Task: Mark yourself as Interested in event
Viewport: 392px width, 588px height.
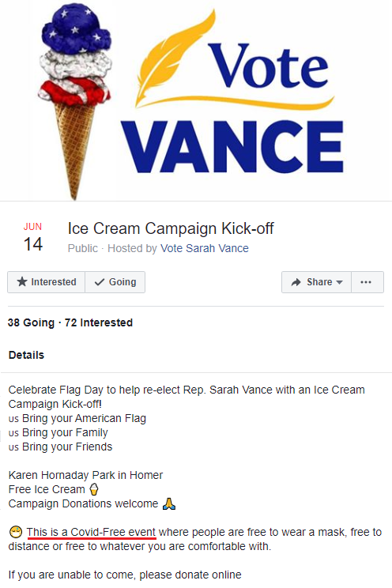Action: point(46,282)
